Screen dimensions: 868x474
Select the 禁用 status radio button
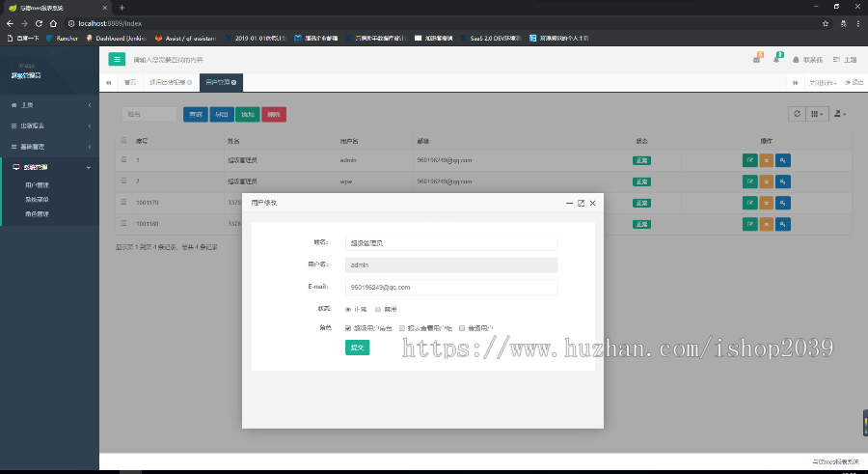[x=377, y=309]
